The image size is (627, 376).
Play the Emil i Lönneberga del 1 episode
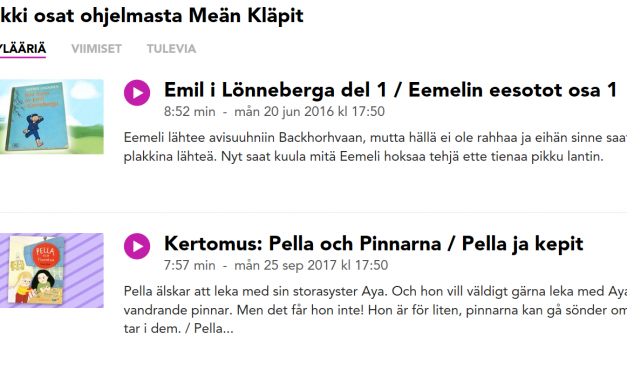(x=137, y=93)
